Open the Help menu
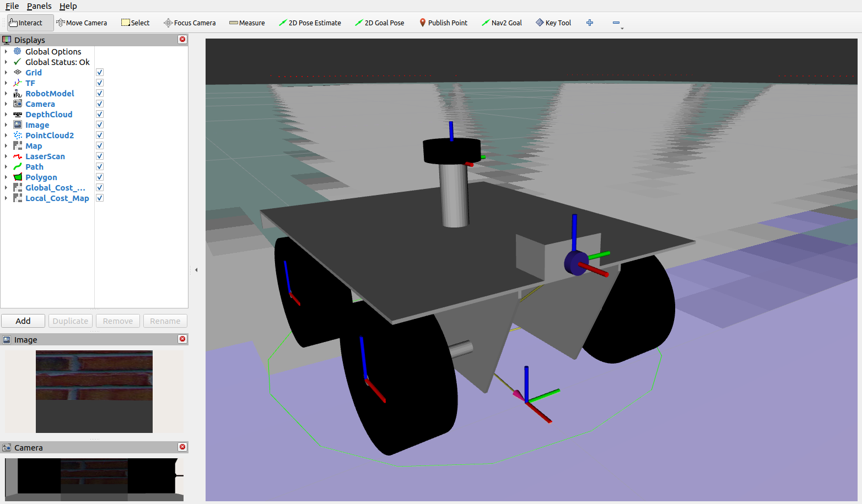This screenshot has height=504, width=862. [x=68, y=6]
